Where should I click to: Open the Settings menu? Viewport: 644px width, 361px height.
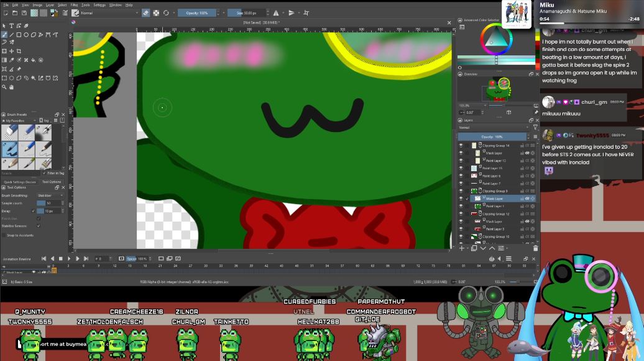99,5
